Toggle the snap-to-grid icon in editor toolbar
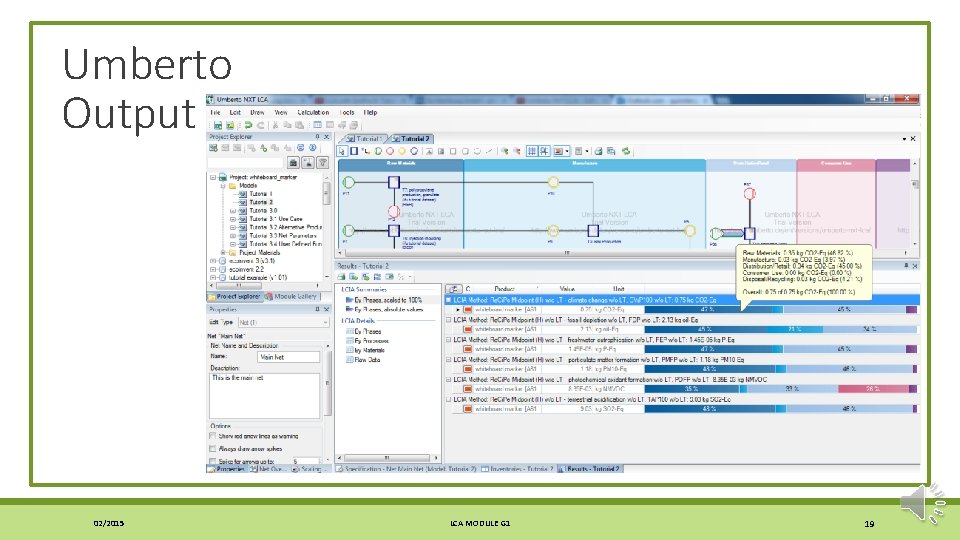Image resolution: width=960 pixels, height=540 pixels. 544,151
